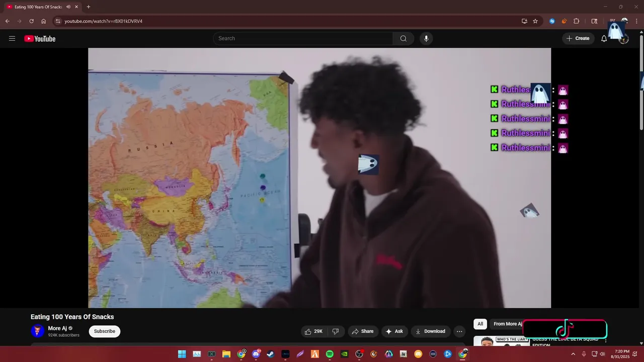
Task: Open Chrome three-dot menu
Action: [x=636, y=21]
